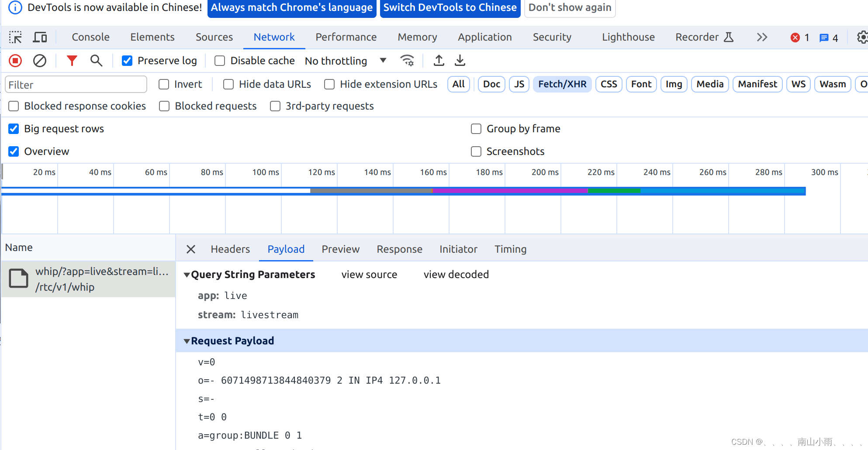
Task: Check 3rd-party requests
Action: point(275,106)
